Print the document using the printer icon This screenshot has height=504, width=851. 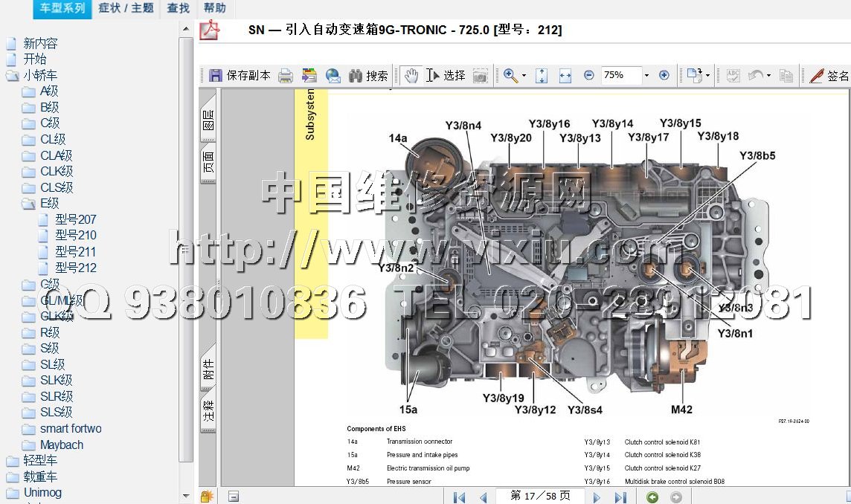click(285, 75)
